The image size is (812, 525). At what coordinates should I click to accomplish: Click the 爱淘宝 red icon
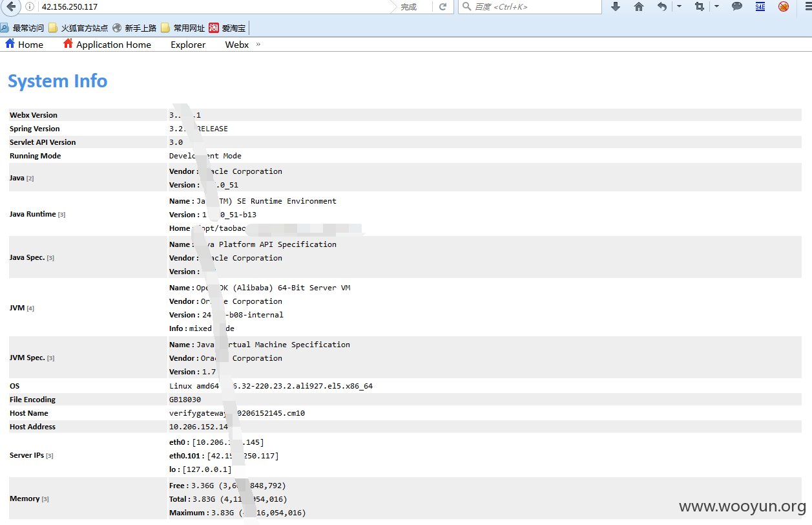[x=214, y=28]
